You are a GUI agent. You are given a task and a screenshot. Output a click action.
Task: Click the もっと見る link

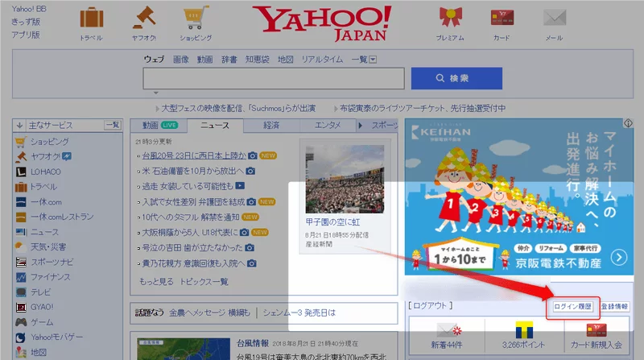[x=156, y=282]
